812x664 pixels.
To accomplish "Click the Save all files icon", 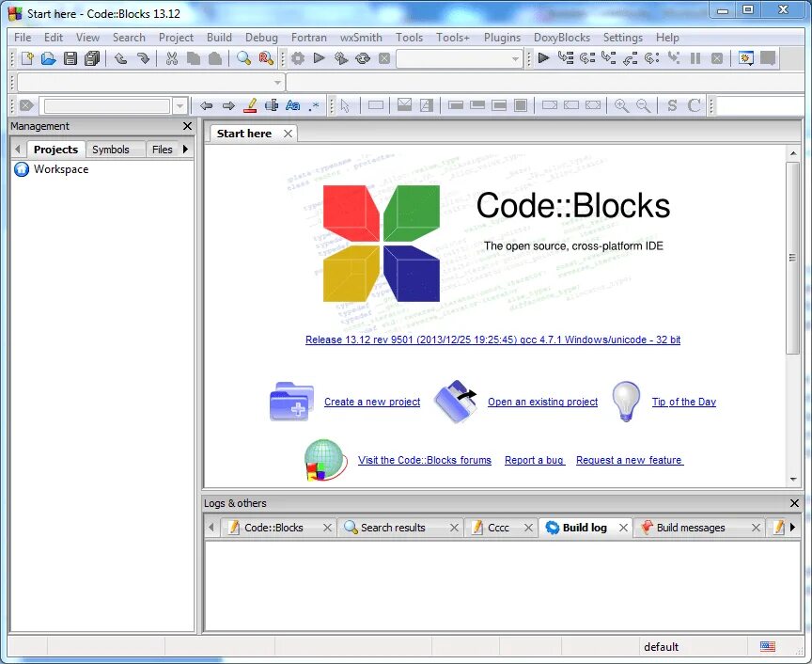I will 92,58.
